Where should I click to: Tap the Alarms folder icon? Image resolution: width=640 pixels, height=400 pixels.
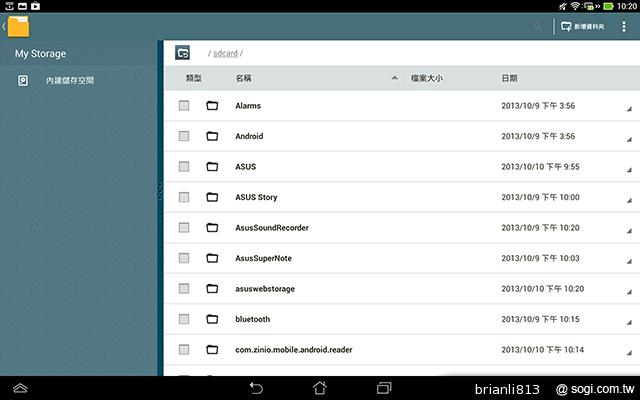click(x=212, y=106)
